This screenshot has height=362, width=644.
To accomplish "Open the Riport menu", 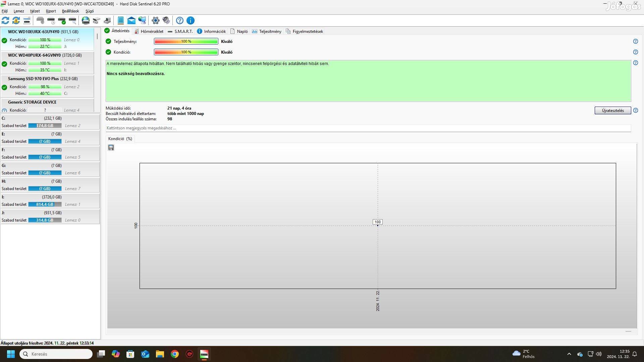I will pyautogui.click(x=51, y=11).
